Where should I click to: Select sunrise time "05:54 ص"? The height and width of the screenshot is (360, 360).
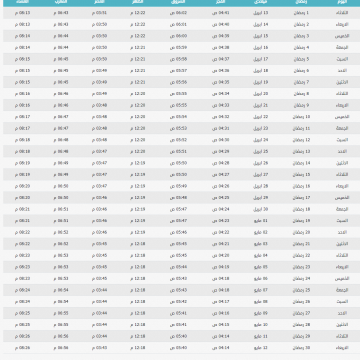point(178,117)
